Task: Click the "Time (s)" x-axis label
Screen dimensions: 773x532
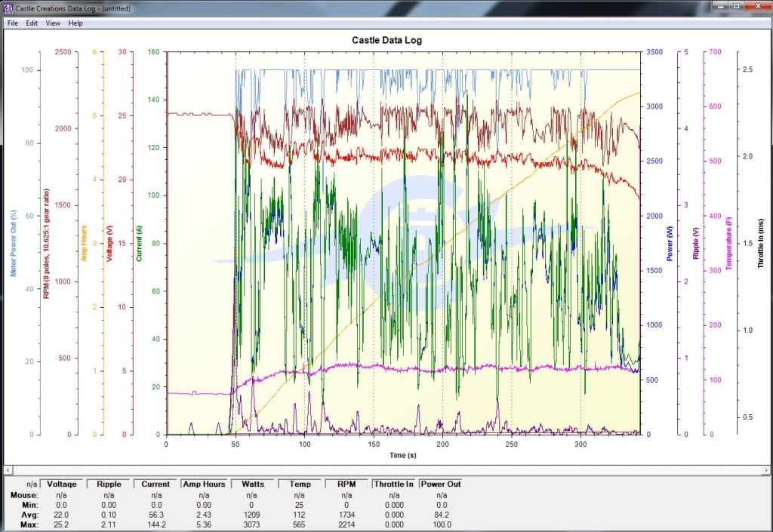Action: click(x=403, y=455)
